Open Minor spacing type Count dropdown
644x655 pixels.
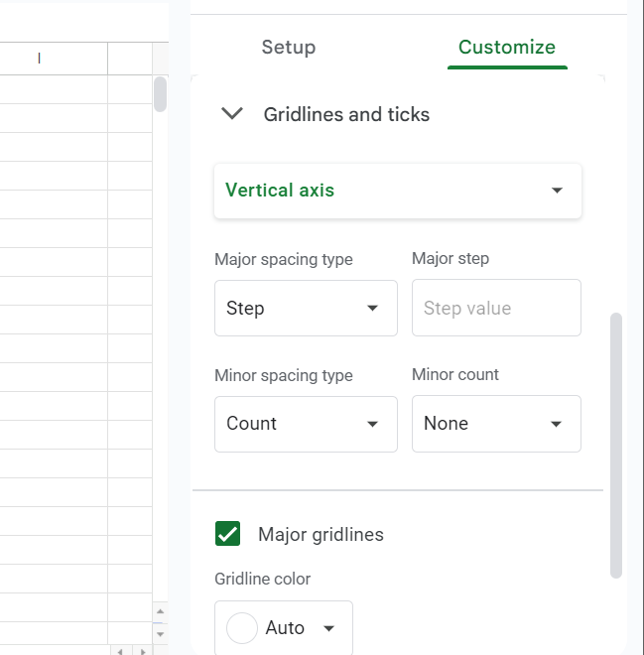click(x=306, y=424)
